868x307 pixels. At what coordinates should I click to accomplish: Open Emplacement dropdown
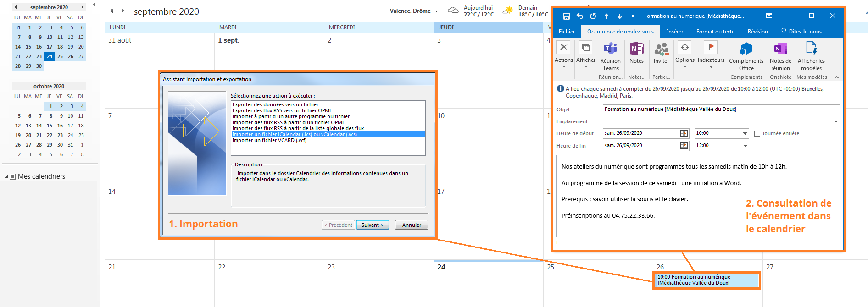click(836, 122)
